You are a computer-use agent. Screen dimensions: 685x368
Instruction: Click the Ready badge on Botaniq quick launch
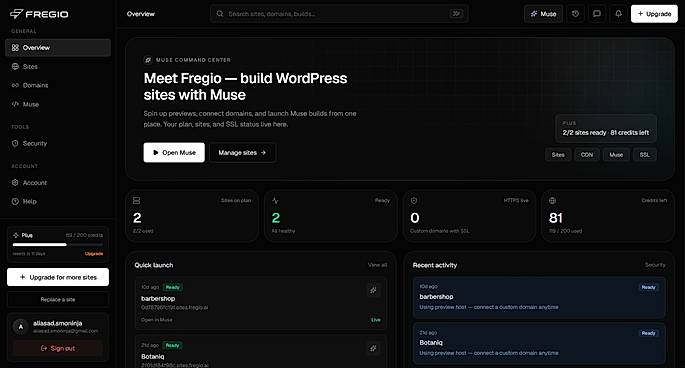click(173, 345)
